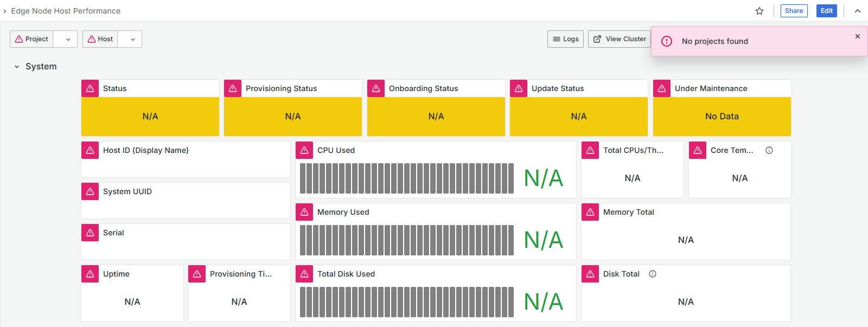Dismiss the No projects found alert
The image size is (868, 327).
coord(858,36)
